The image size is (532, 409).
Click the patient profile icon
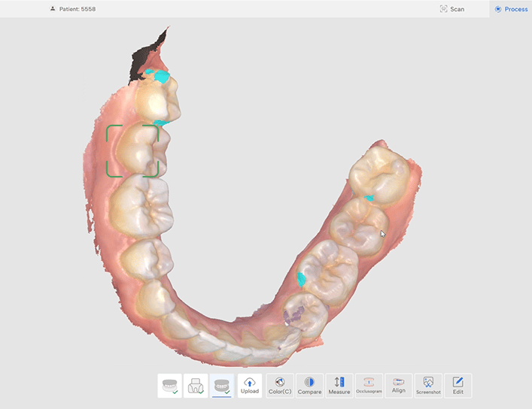(52, 9)
